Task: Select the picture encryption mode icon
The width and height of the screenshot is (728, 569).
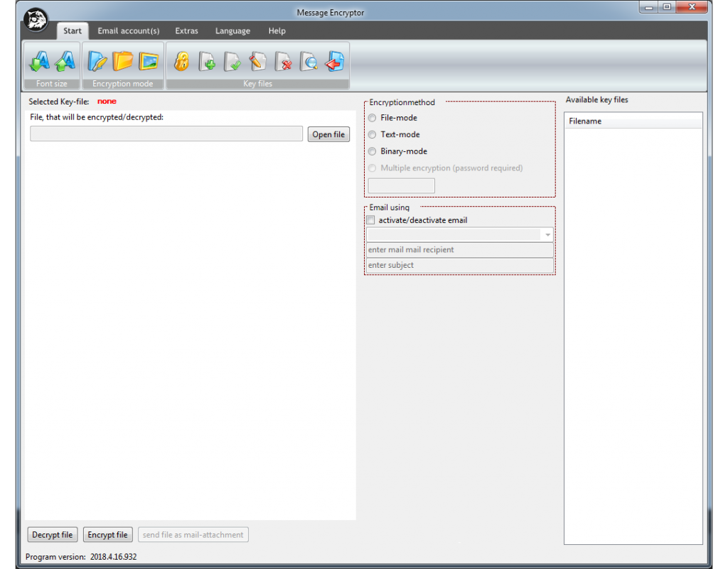Action: (149, 62)
